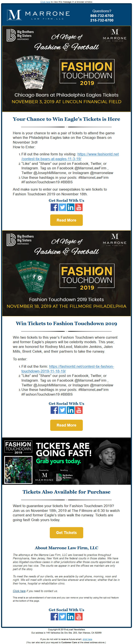The width and height of the screenshot is (133, 644).
Task: Open Fashion Touchdown contest form link
Action: 68,369
